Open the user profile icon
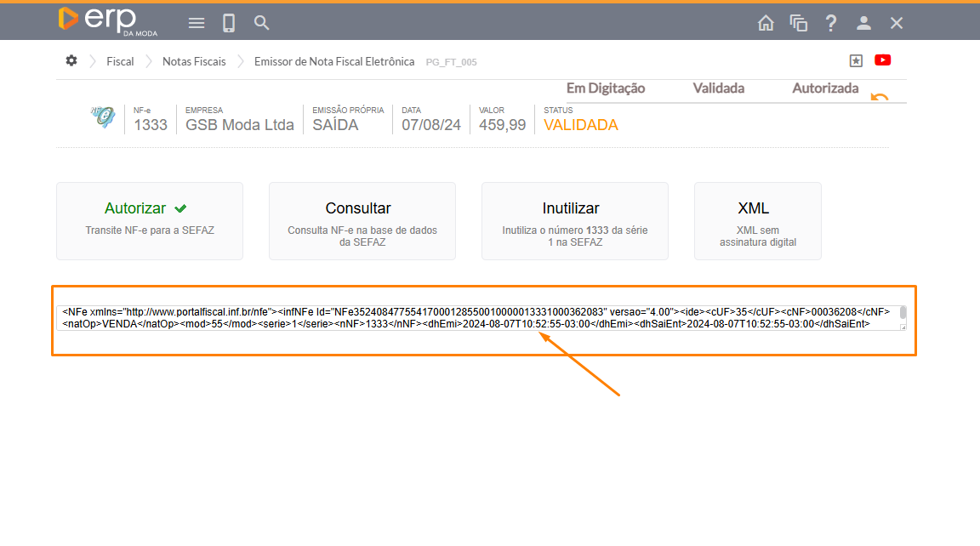The height and width of the screenshot is (546, 980). pos(863,23)
